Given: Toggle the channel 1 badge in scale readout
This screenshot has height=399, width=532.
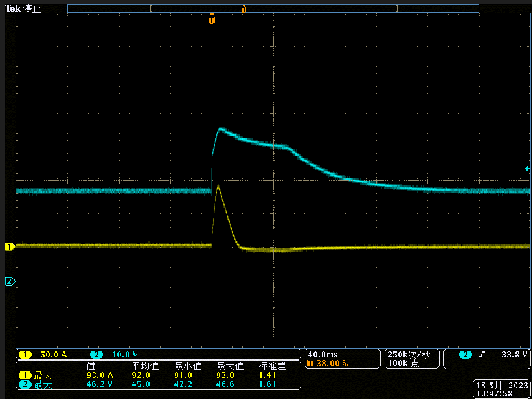Looking at the screenshot, I should 25,355.
